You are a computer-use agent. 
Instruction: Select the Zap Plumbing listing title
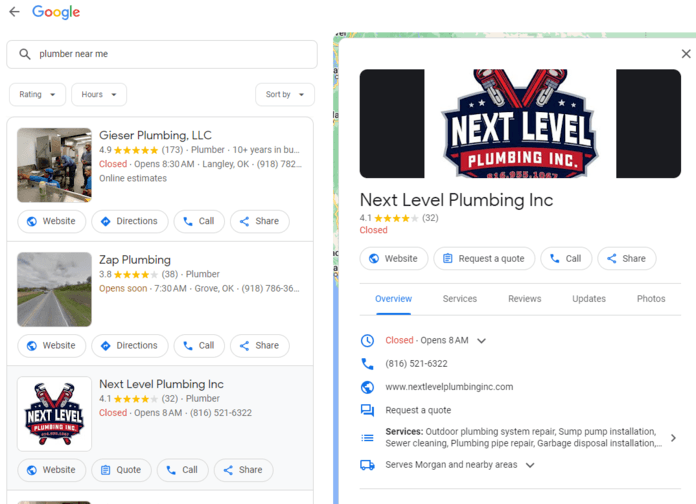tap(135, 260)
